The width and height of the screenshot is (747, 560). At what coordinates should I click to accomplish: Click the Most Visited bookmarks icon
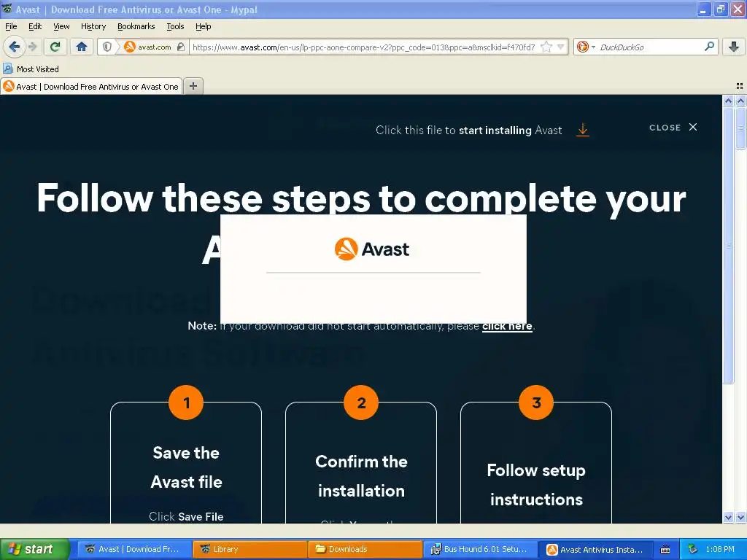(x=7, y=69)
